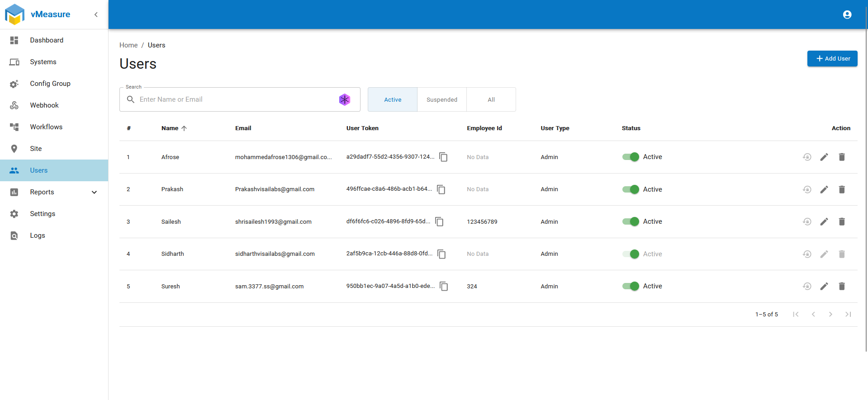Image resolution: width=868 pixels, height=400 pixels.
Task: Sort by Name column arrow
Action: click(184, 128)
